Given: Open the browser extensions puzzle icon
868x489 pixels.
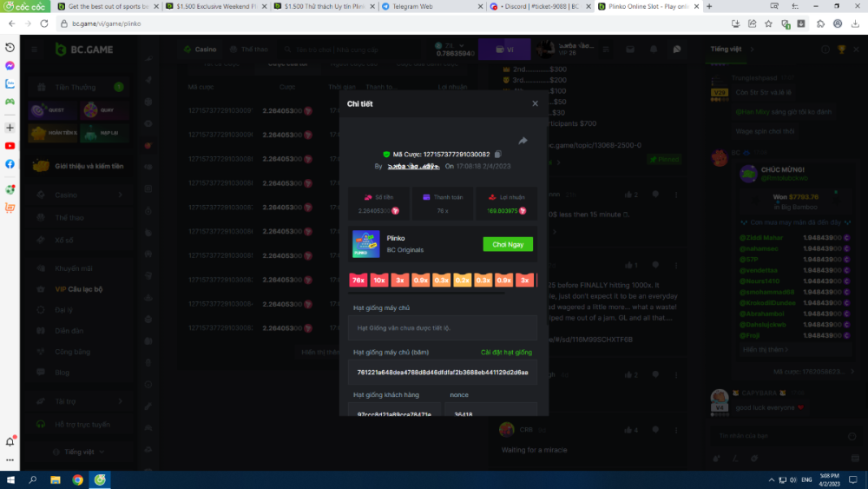Looking at the screenshot, I should [x=820, y=23].
